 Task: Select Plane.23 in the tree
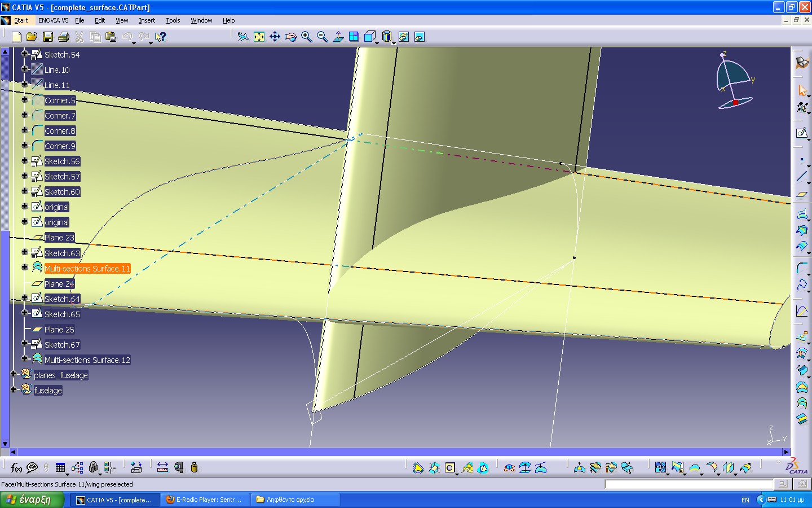[59, 238]
